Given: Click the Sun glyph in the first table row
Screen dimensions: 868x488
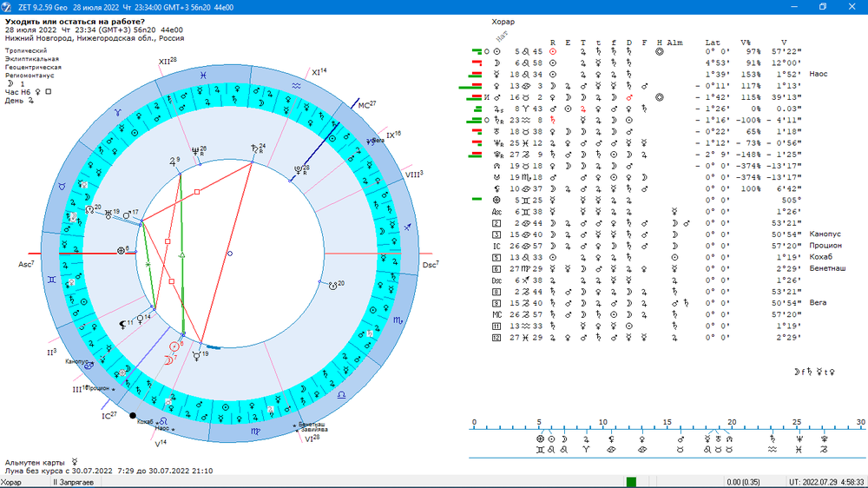Looking at the screenshot, I should point(496,51).
